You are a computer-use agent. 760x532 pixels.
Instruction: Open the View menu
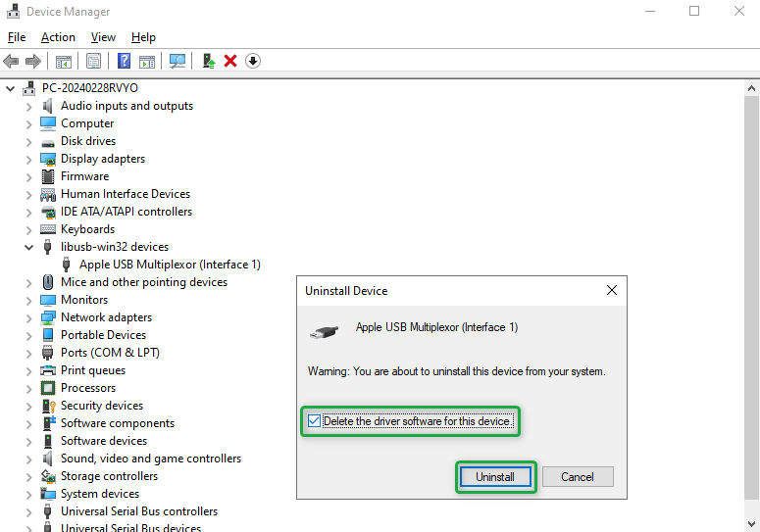[103, 37]
